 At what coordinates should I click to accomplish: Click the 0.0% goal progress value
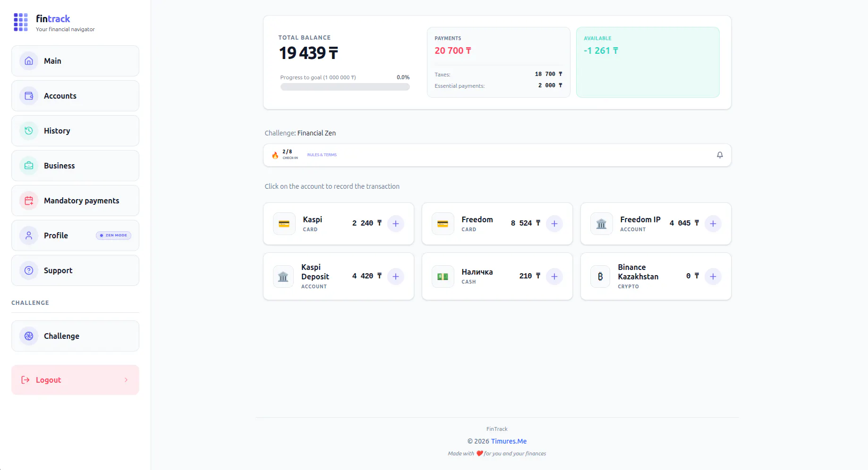403,77
